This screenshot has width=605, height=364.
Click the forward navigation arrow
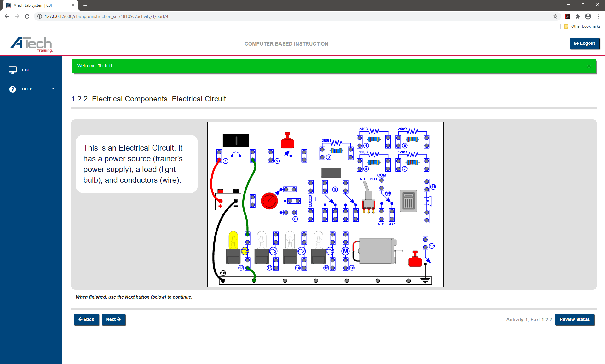coord(17,16)
